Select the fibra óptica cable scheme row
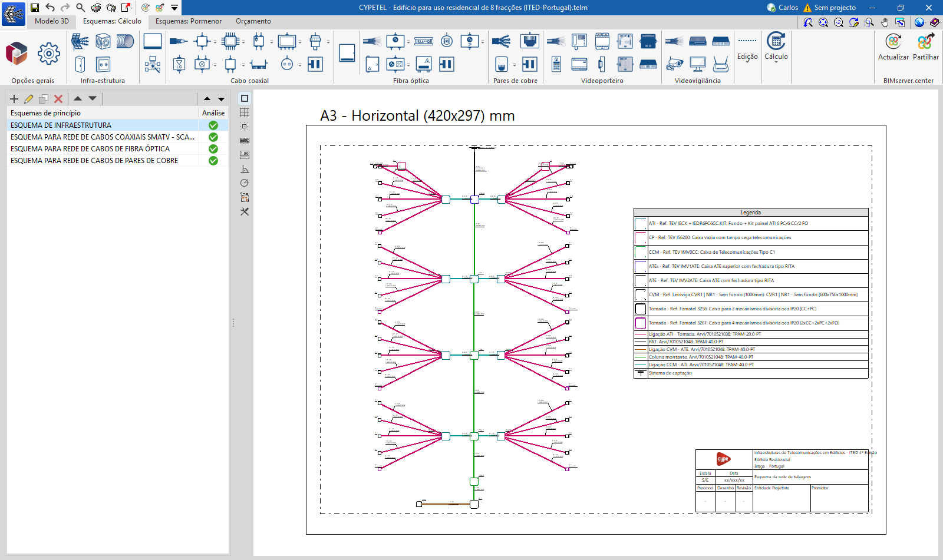Viewport: 943px width, 560px height. pyautogui.click(x=90, y=149)
